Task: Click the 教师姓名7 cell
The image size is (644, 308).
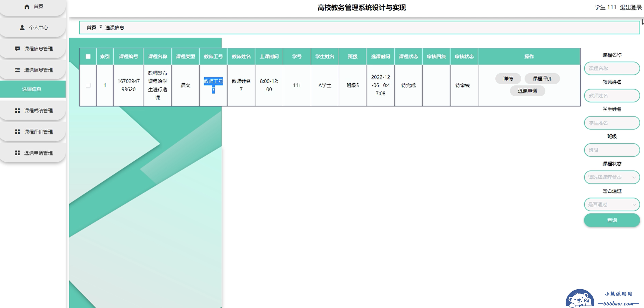Action: click(x=241, y=85)
